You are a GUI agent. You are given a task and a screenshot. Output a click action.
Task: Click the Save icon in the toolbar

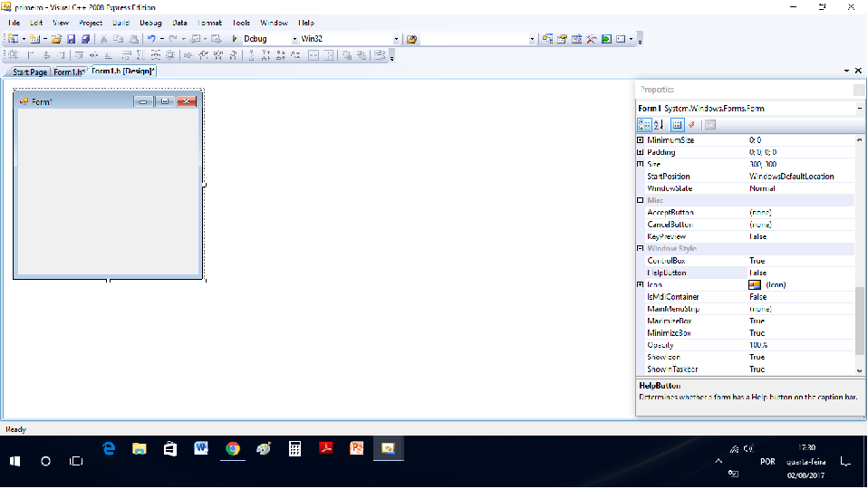click(x=71, y=39)
